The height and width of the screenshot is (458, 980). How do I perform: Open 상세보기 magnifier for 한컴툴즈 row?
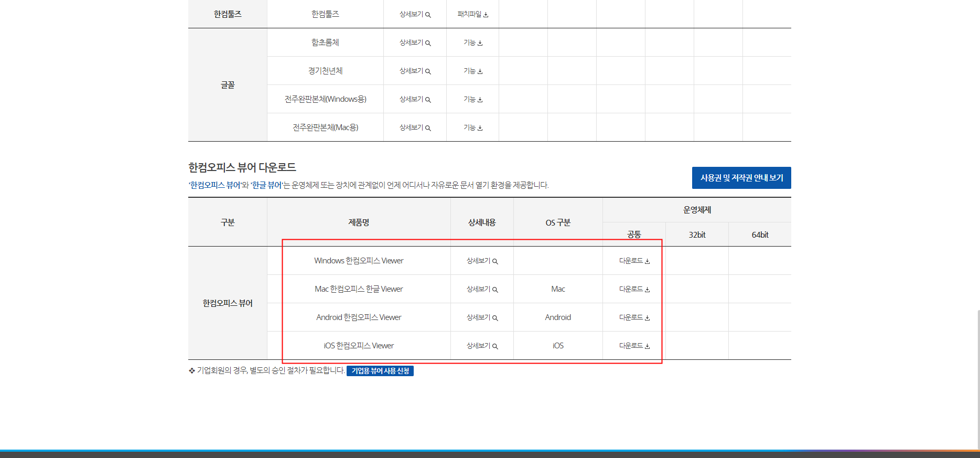415,14
